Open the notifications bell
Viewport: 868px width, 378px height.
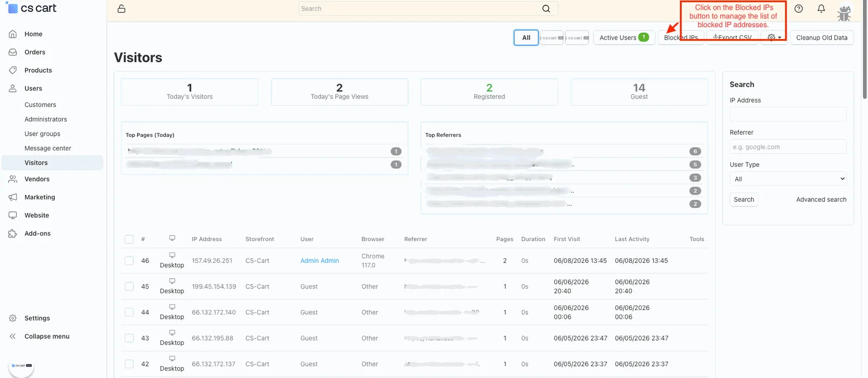[821, 9]
